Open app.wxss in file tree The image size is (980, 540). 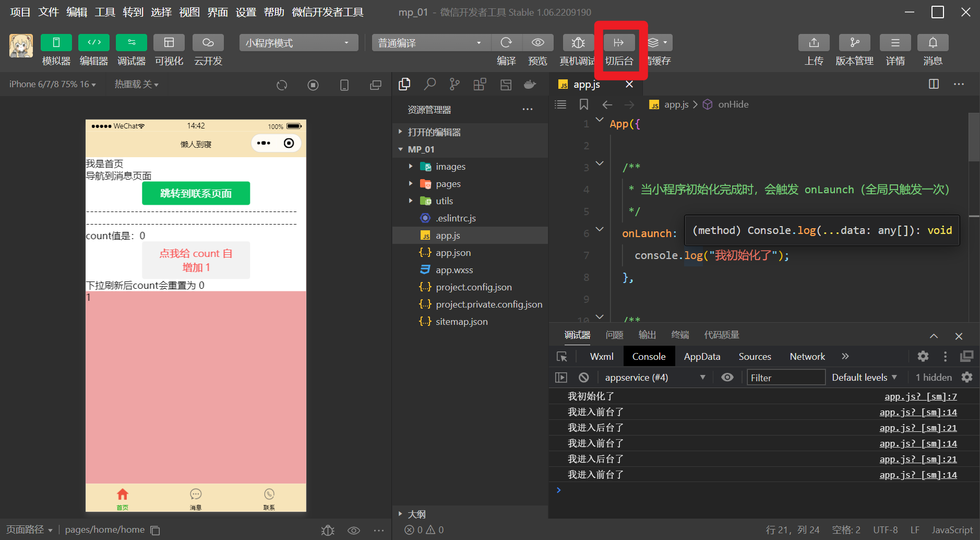point(470,270)
